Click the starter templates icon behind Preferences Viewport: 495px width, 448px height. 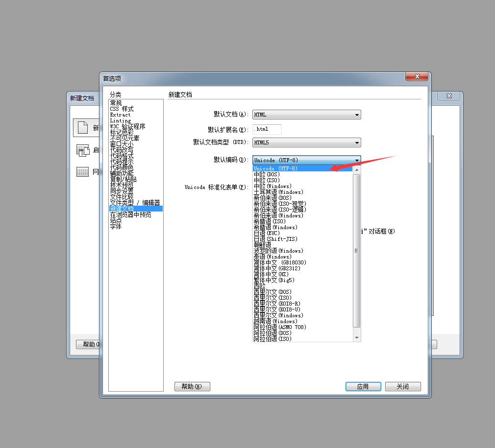pos(83,150)
